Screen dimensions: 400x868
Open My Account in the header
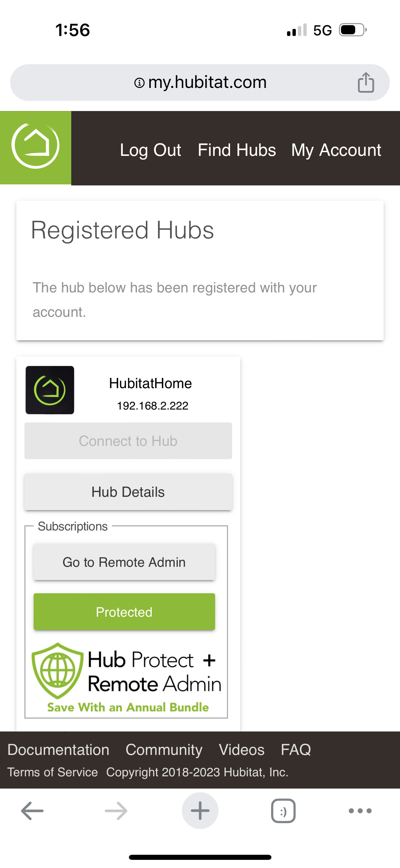point(336,150)
